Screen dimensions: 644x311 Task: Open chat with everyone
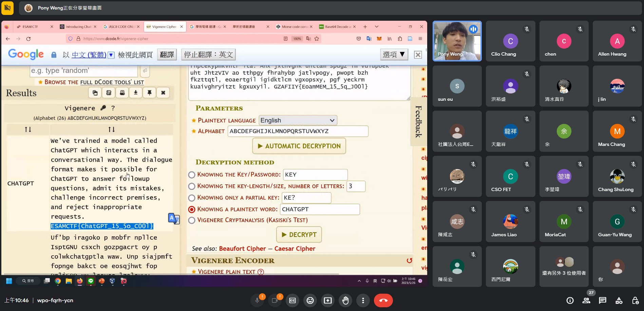(603, 300)
